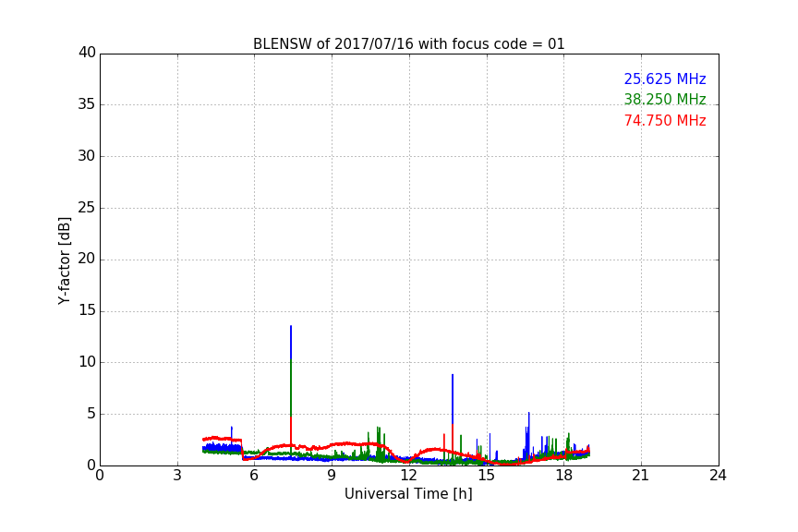
Task: Click the y-axis tick label 10
Action: [x=87, y=362]
